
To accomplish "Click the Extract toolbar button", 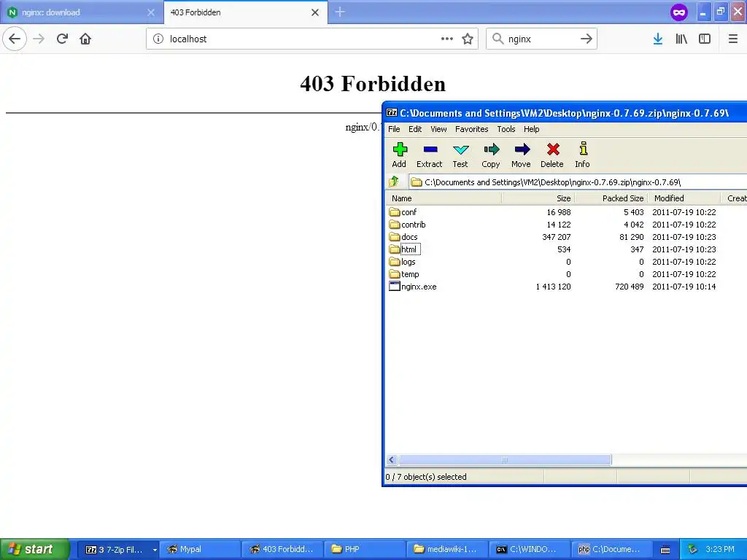I will (x=429, y=155).
